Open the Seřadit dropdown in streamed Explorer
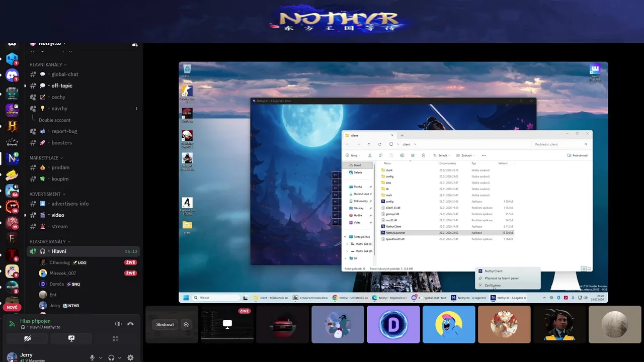 coord(443,155)
